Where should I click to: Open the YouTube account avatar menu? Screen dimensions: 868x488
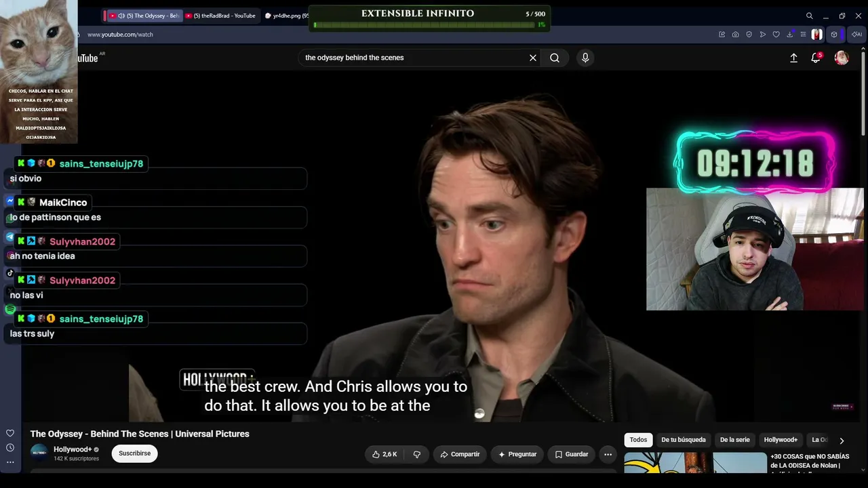[842, 58]
